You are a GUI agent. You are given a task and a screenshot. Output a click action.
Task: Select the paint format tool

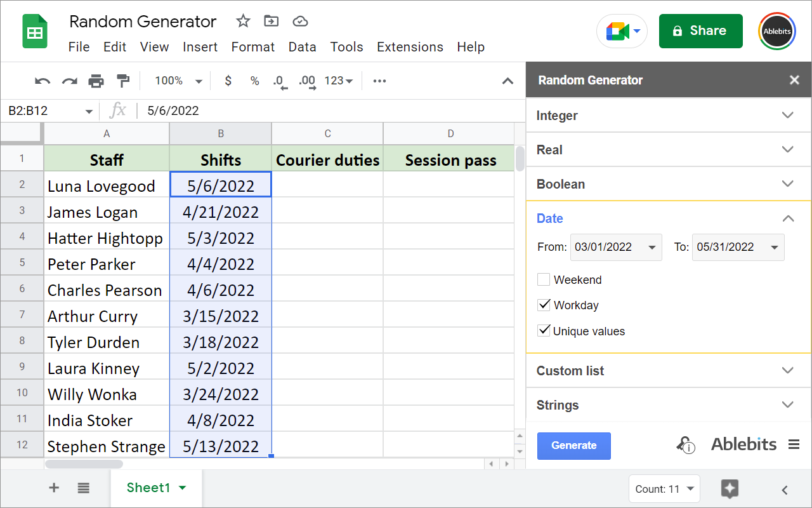[x=123, y=81]
